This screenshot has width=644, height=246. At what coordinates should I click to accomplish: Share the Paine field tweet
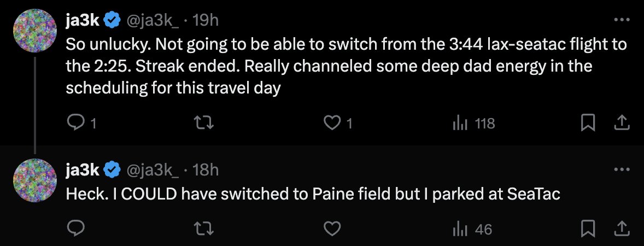pos(622,229)
